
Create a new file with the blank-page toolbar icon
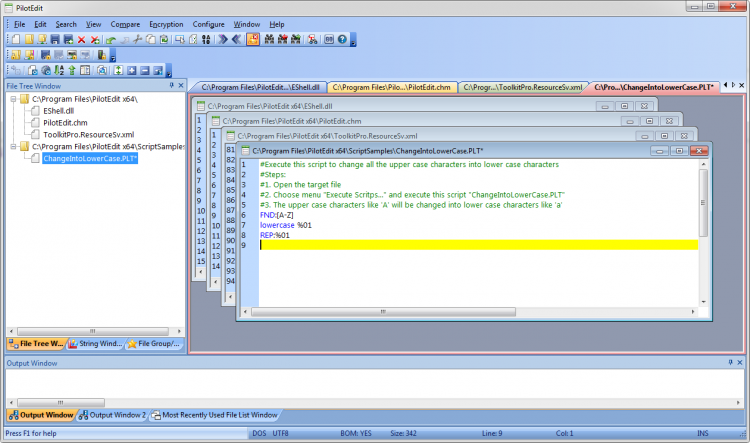coord(16,39)
